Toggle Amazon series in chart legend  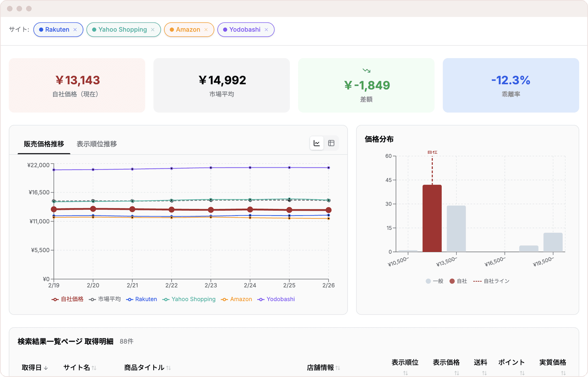pos(236,299)
